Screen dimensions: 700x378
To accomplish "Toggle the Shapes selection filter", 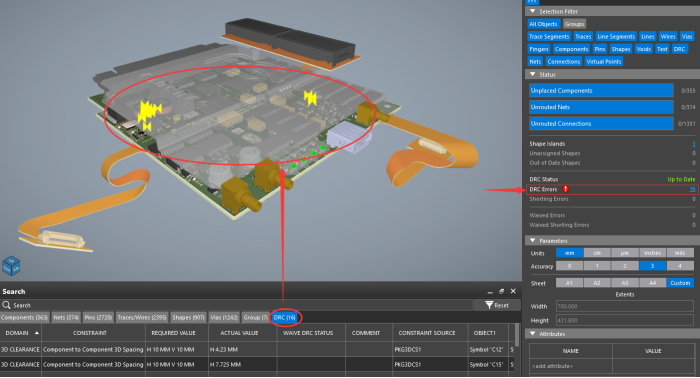I will 621,49.
